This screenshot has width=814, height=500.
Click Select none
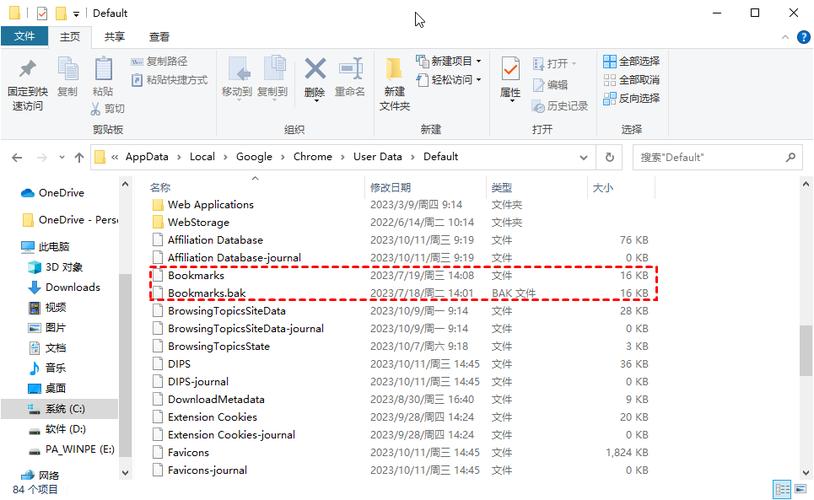(631, 80)
